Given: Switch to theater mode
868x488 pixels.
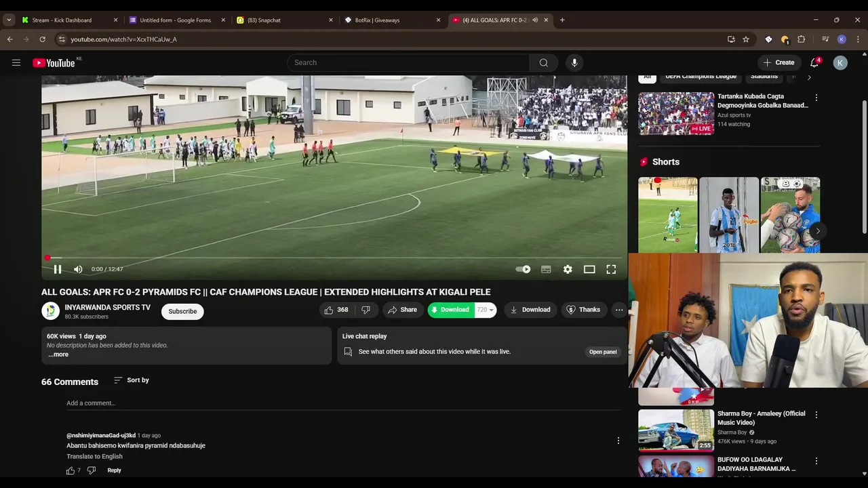Looking at the screenshot, I should (x=589, y=269).
